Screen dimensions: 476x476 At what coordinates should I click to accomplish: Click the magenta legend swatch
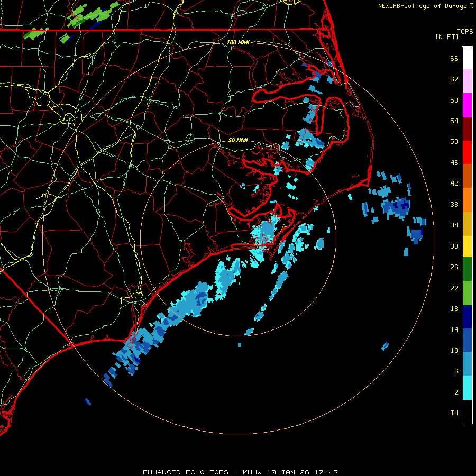(467, 105)
